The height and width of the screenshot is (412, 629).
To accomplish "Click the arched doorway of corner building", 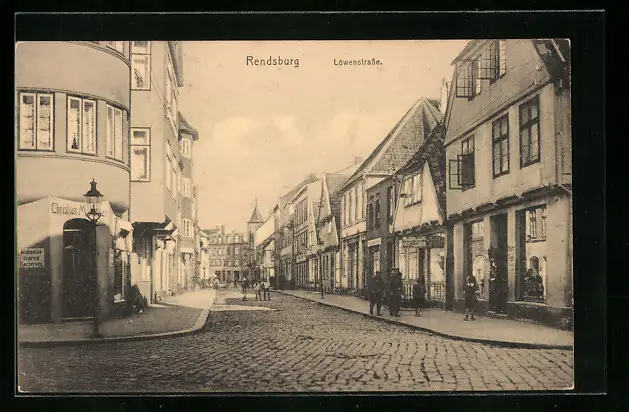I will [78, 270].
